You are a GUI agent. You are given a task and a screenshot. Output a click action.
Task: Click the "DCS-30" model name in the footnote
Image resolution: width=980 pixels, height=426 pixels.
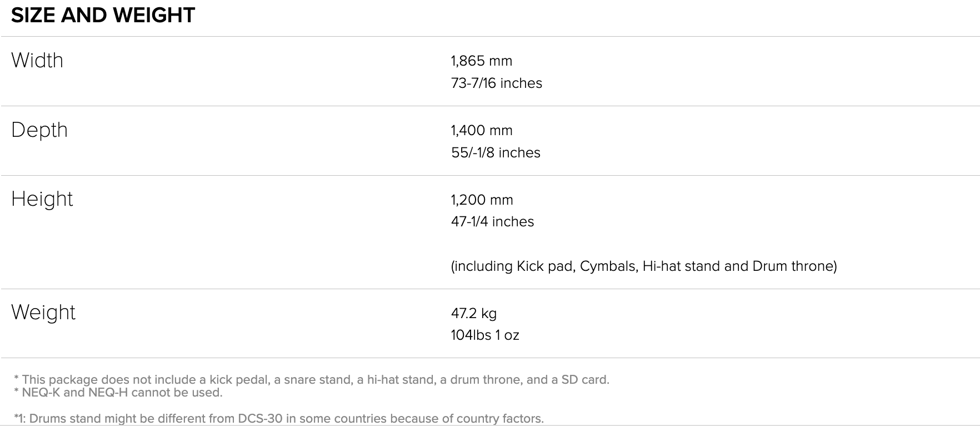pyautogui.click(x=260, y=419)
